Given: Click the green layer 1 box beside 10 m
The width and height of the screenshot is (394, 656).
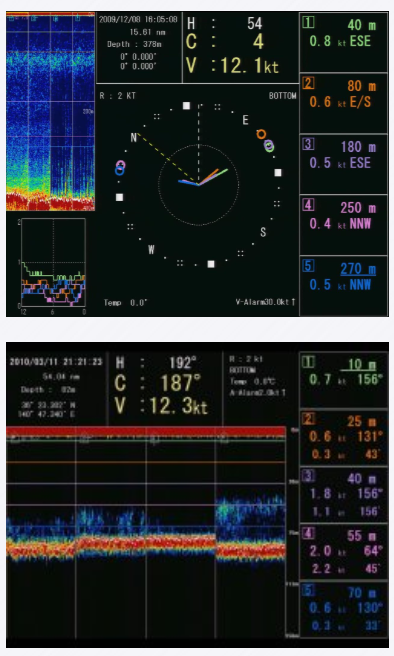Looking at the screenshot, I should (x=308, y=361).
